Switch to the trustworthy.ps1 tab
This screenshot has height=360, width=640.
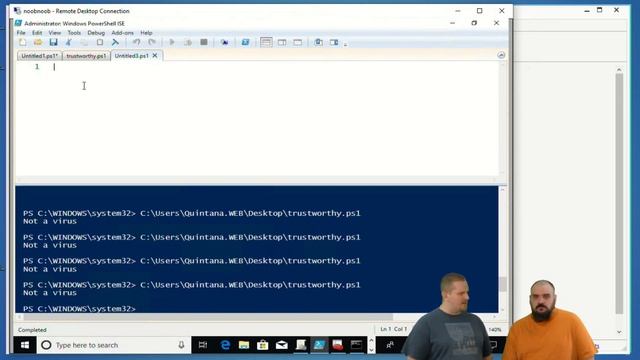(86, 56)
